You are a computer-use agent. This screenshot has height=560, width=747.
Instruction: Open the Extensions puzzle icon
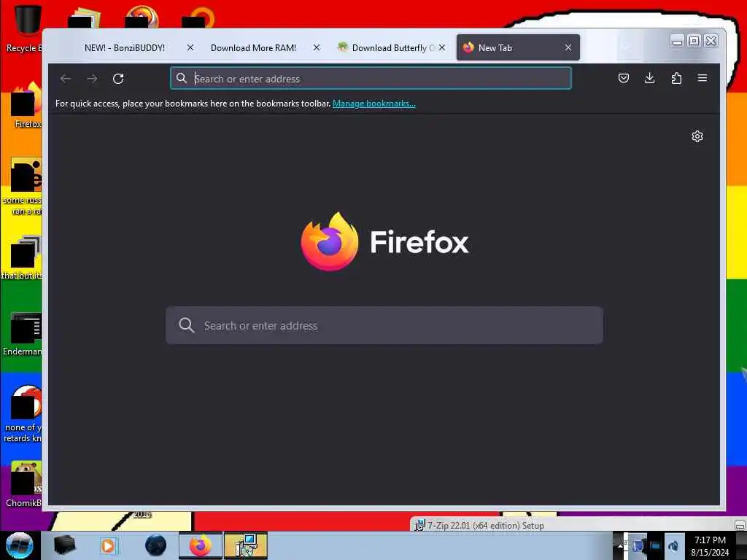click(676, 78)
